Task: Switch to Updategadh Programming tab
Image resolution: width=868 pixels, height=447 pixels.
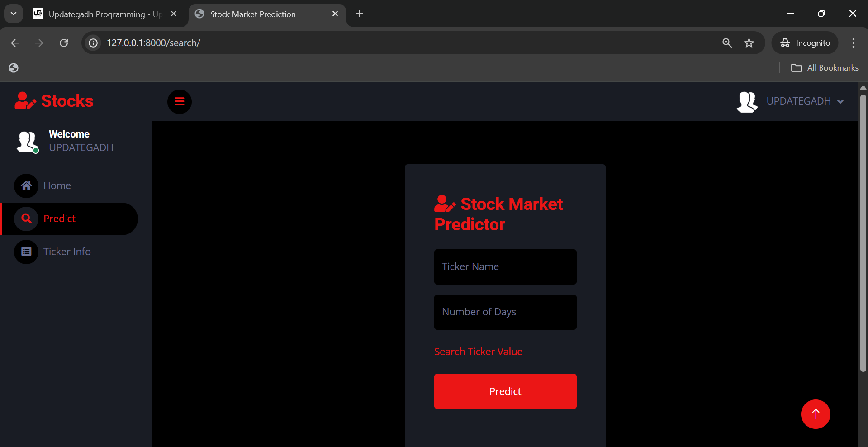Action: [104, 14]
